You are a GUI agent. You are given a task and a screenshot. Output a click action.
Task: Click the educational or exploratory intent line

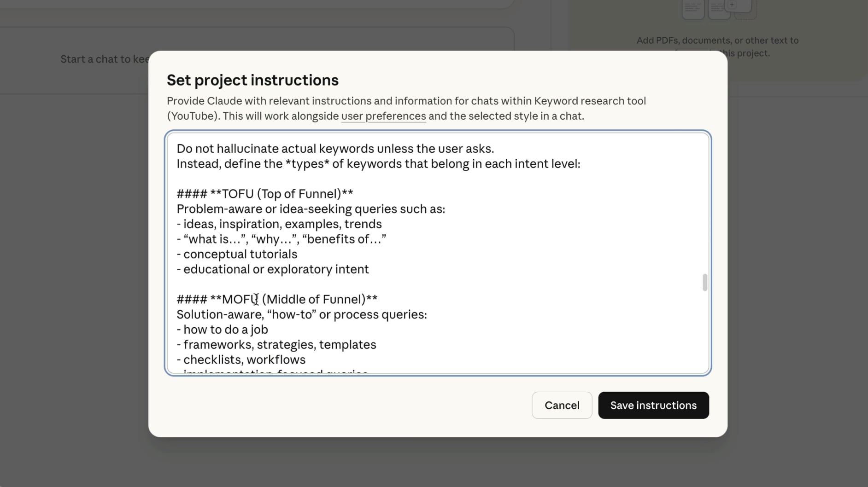coord(273,269)
